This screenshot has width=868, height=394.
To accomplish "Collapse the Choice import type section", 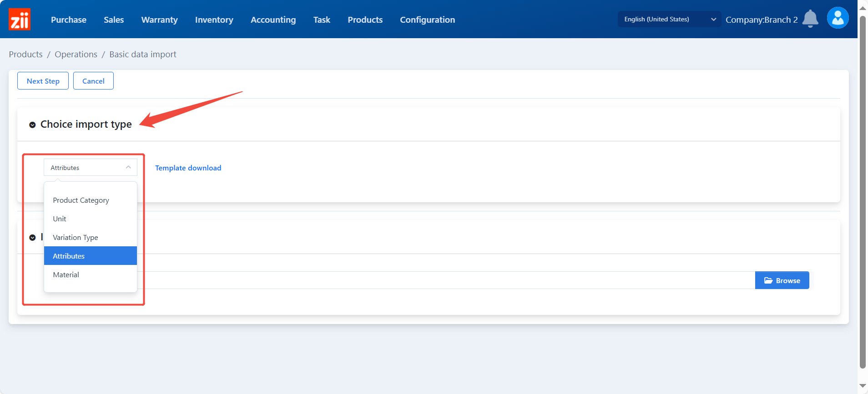I will point(32,125).
